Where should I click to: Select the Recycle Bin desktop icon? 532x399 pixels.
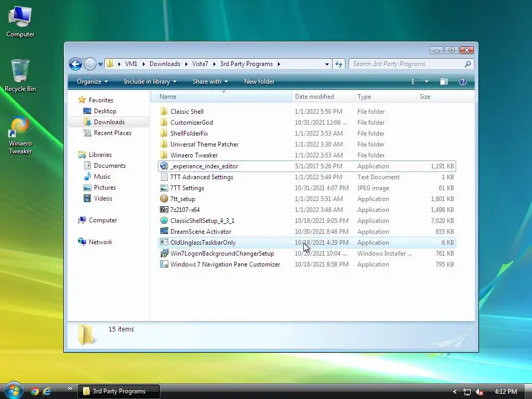20,75
